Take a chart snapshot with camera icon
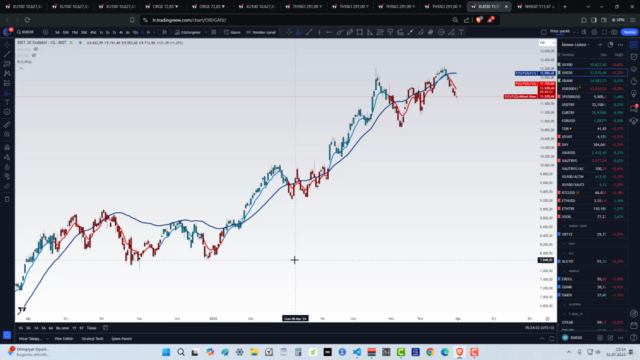640x360 pixels. (614, 32)
